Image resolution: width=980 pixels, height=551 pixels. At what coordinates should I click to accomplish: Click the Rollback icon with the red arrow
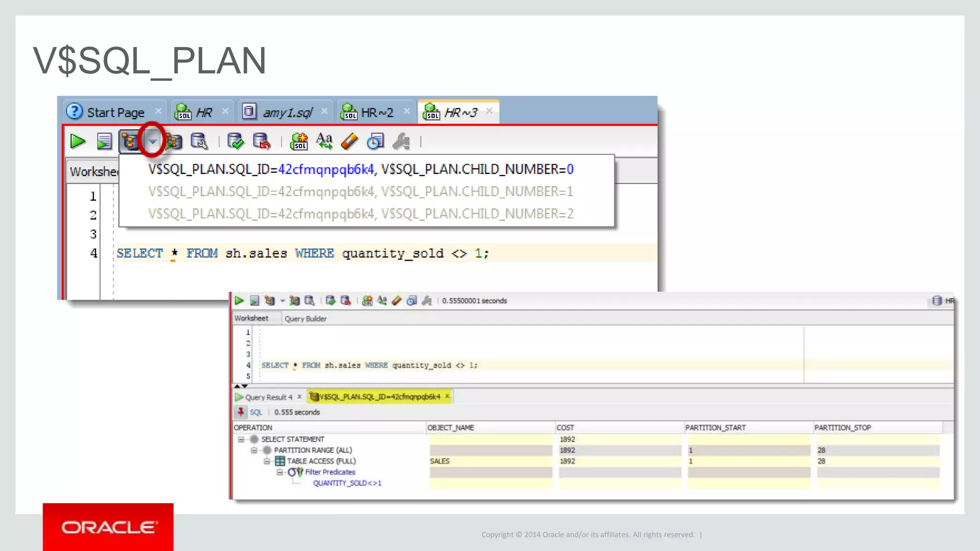click(x=262, y=142)
